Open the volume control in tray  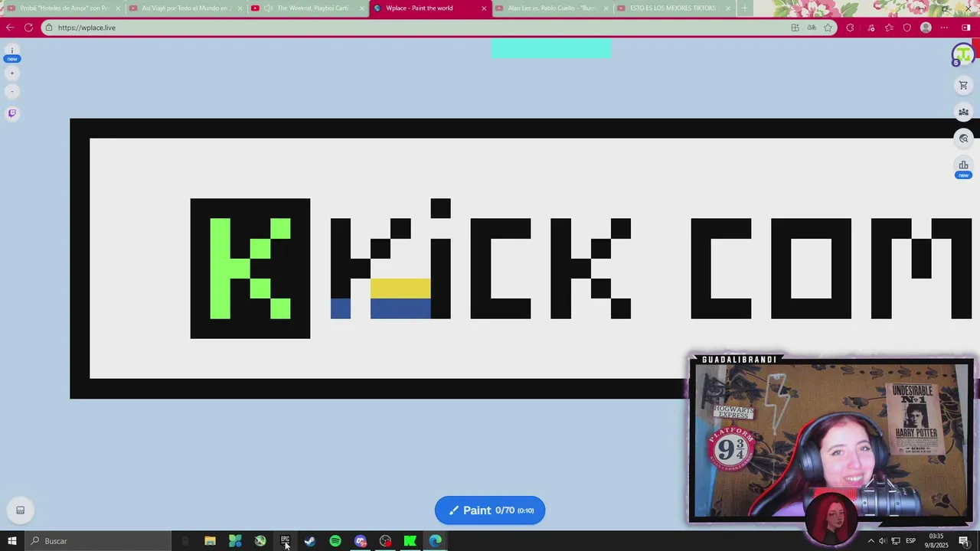pos(882,541)
